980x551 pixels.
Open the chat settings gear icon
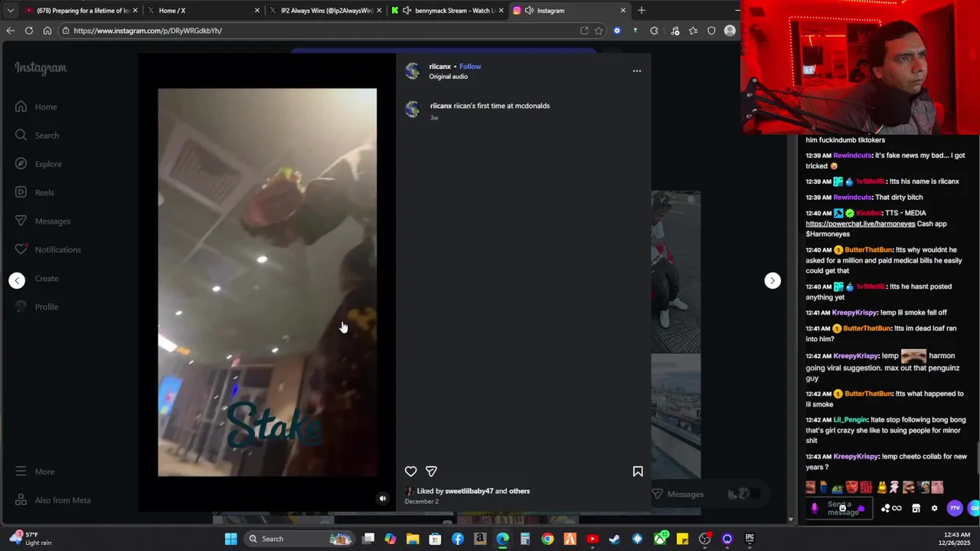(934, 508)
